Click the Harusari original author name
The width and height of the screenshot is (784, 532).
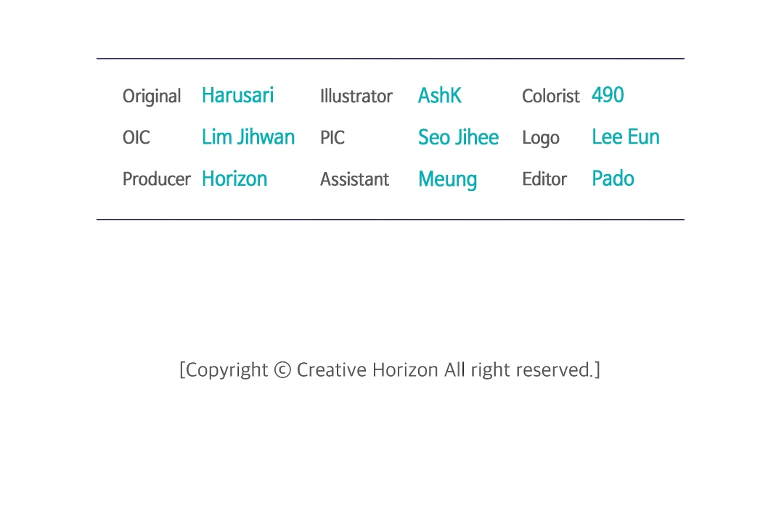pyautogui.click(x=237, y=95)
